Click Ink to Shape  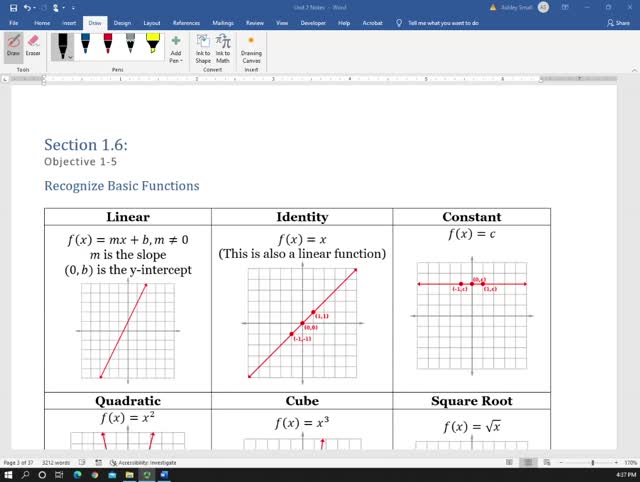point(203,49)
